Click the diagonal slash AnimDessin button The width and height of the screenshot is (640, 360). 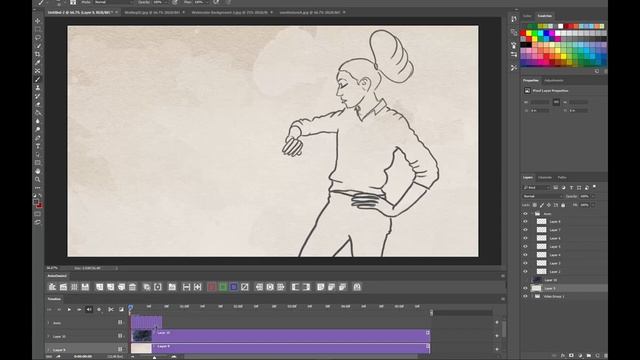tap(244, 287)
